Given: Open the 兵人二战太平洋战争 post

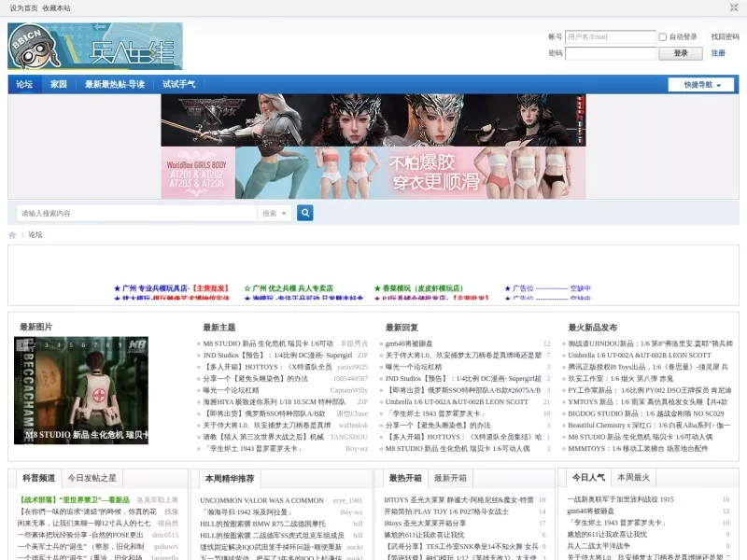Looking at the screenshot, I should click(599, 546).
